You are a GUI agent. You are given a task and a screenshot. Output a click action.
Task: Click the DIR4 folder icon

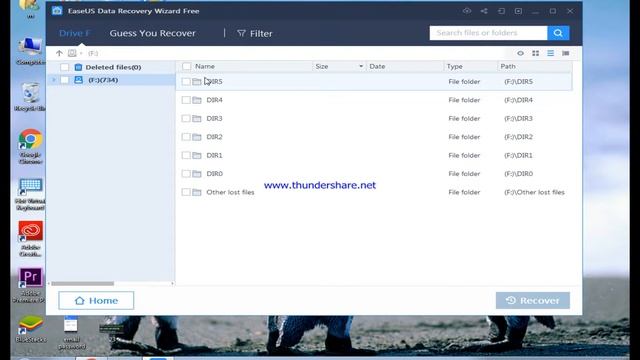click(x=197, y=100)
